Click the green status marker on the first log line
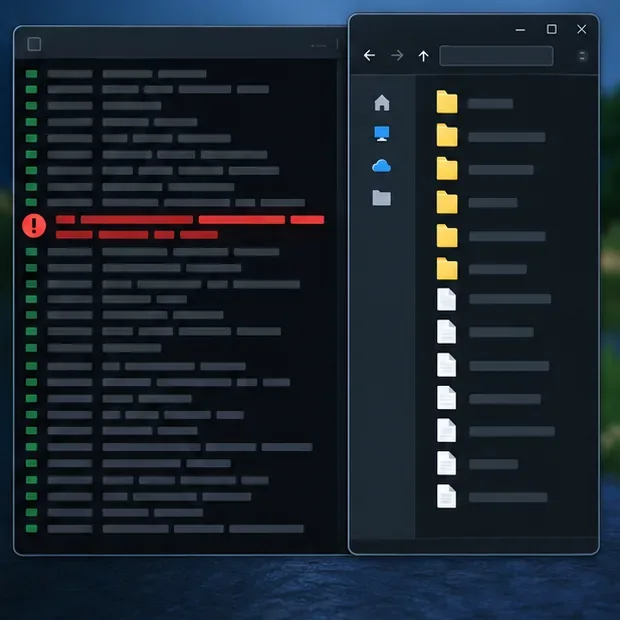Screen dimensions: 620x620 coord(32,74)
